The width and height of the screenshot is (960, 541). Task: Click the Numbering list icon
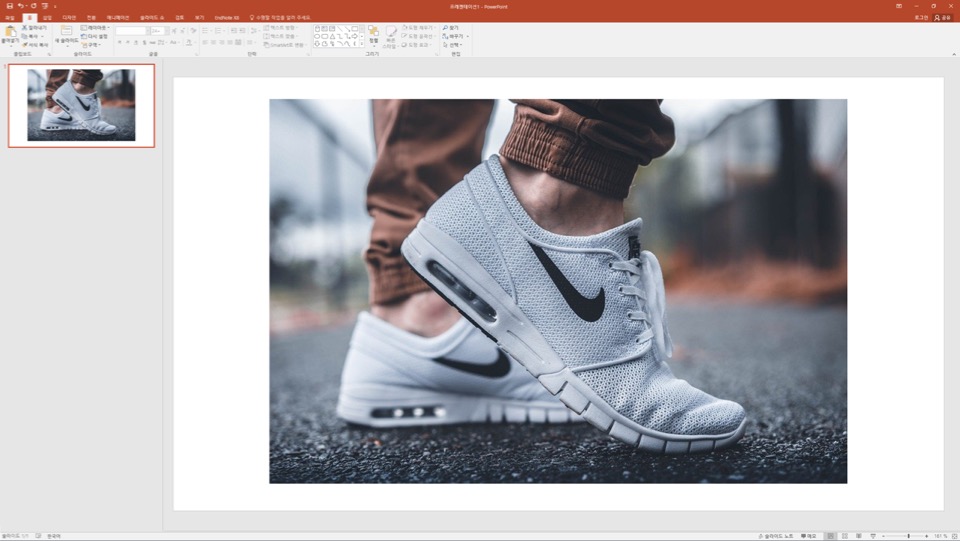218,31
